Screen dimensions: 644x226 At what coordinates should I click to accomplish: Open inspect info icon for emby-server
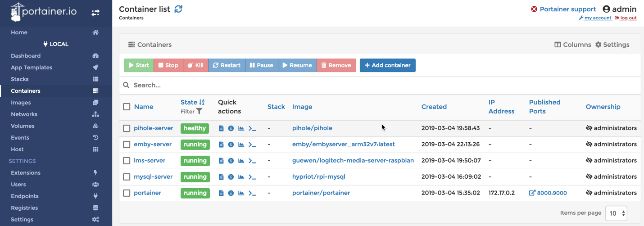click(x=231, y=145)
